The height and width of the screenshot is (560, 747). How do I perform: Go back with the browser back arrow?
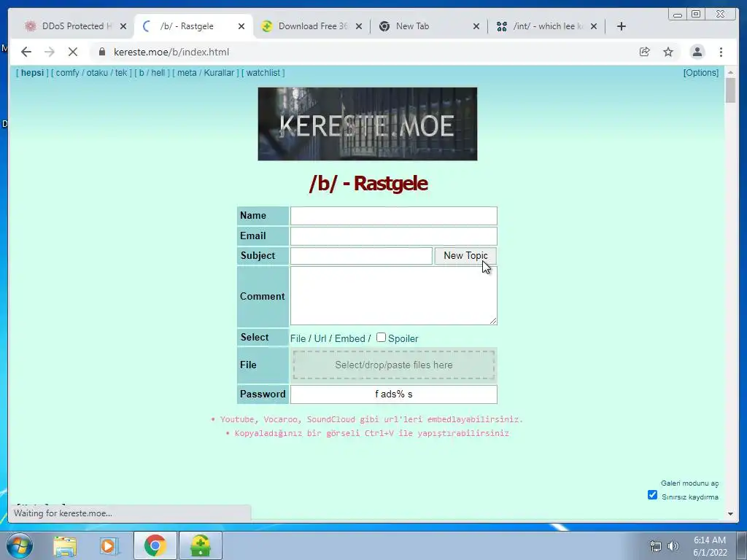click(26, 52)
